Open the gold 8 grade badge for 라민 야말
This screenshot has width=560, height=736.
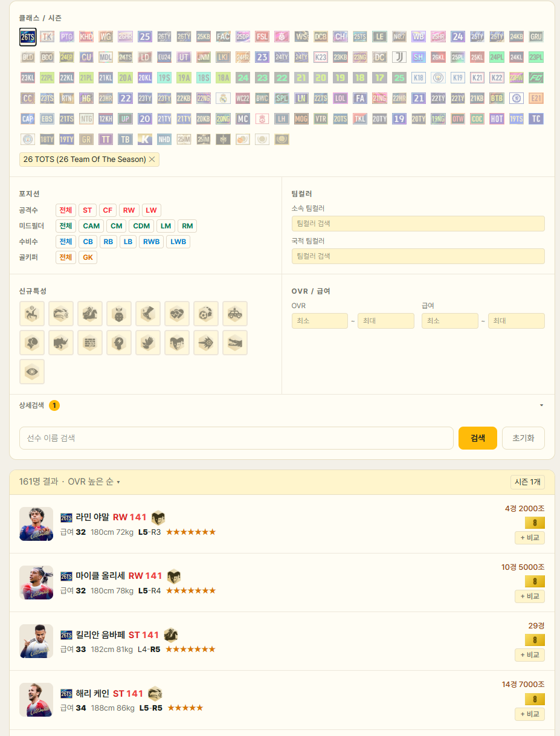pos(535,523)
